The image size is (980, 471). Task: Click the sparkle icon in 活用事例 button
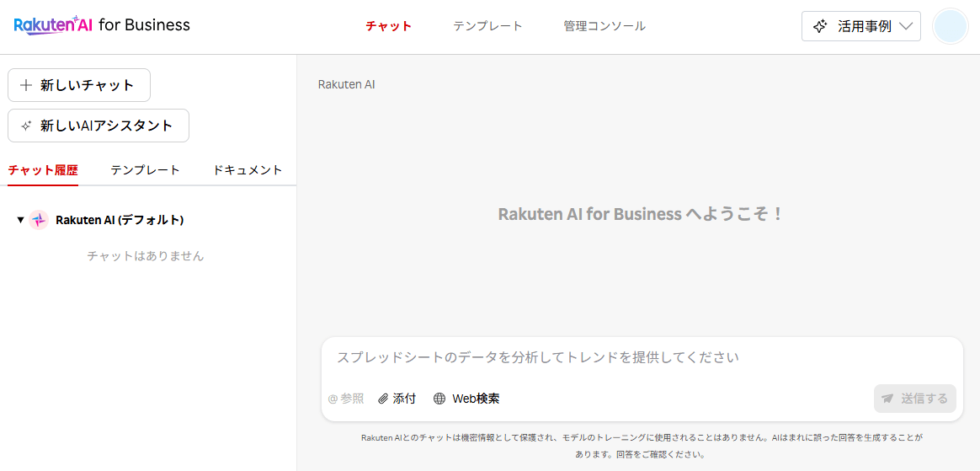pyautogui.click(x=819, y=27)
